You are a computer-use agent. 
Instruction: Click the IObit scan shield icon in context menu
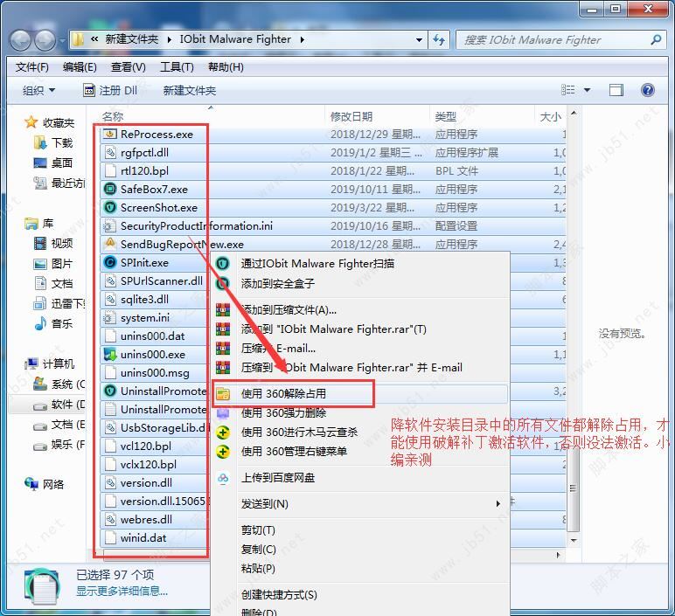click(223, 263)
